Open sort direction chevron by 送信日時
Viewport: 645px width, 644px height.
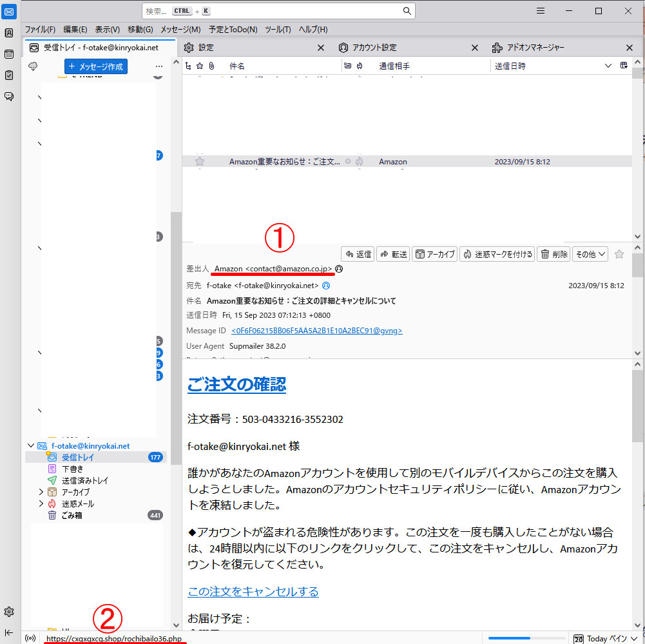pyautogui.click(x=608, y=66)
